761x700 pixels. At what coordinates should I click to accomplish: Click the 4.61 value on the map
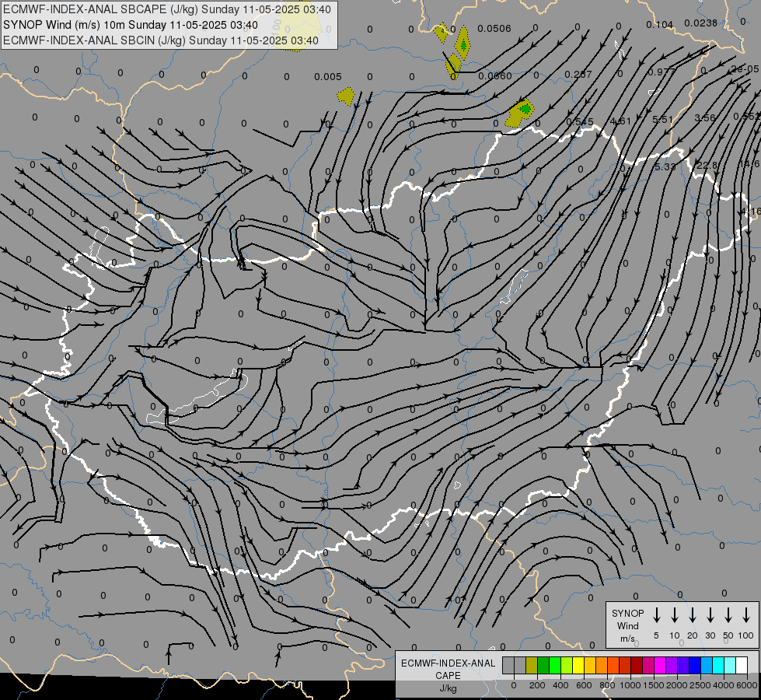620,121
